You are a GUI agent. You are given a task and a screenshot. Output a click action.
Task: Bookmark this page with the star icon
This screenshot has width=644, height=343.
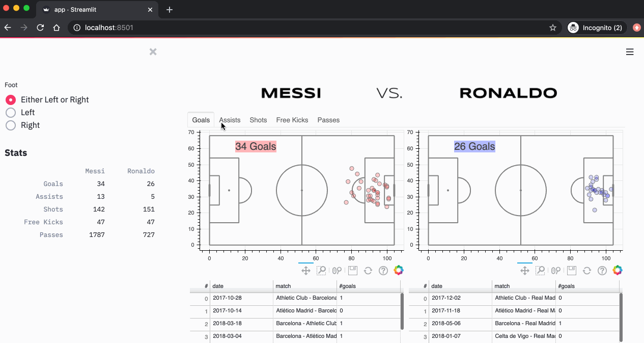click(553, 28)
